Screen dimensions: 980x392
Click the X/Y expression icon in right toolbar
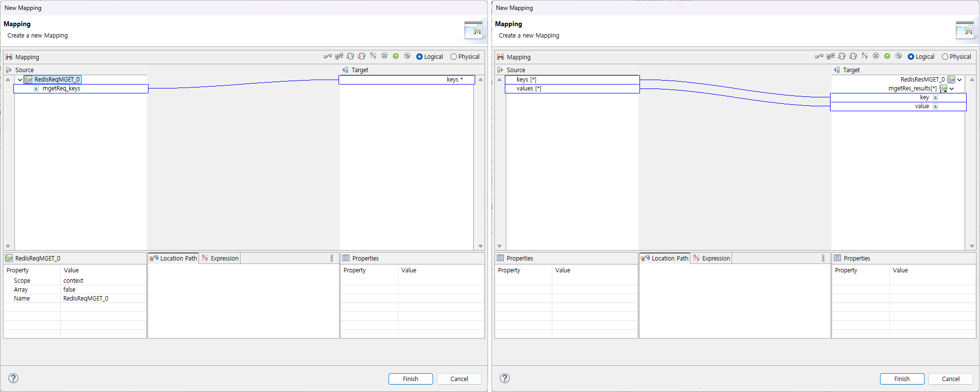[865, 56]
